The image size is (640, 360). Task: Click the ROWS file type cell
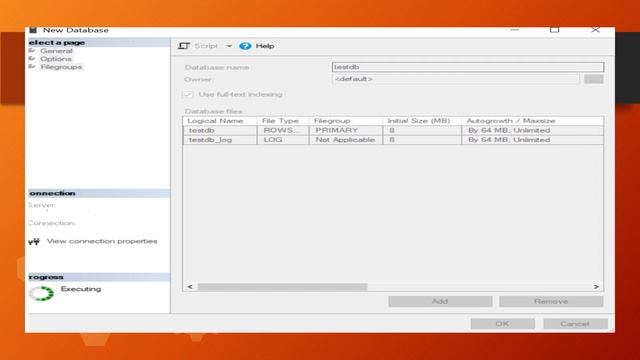(283, 130)
